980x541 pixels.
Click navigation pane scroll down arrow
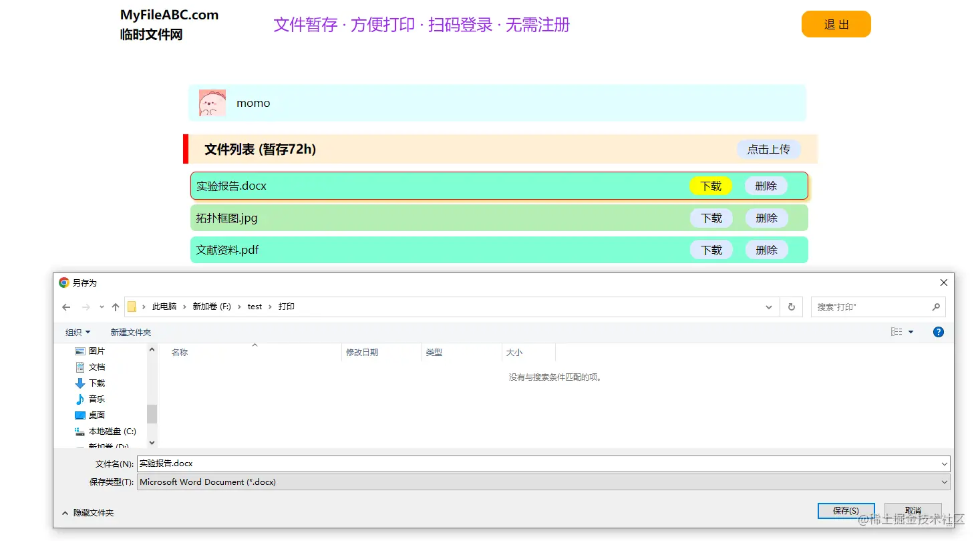[x=152, y=442]
